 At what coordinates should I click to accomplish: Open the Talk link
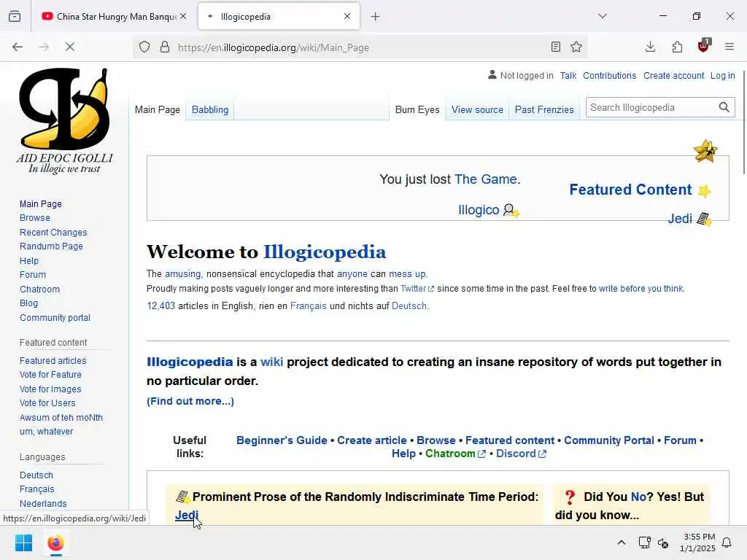tap(568, 75)
